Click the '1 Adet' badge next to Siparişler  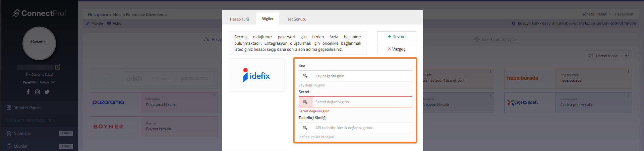66,133
